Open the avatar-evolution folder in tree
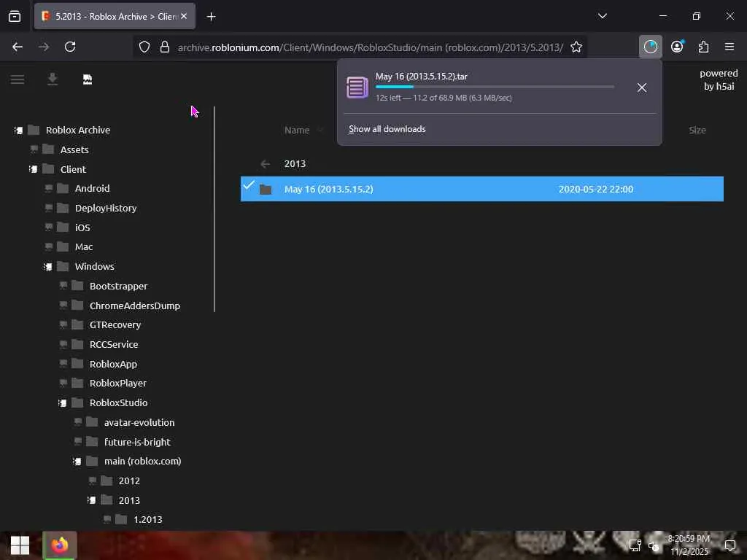 coord(139,422)
